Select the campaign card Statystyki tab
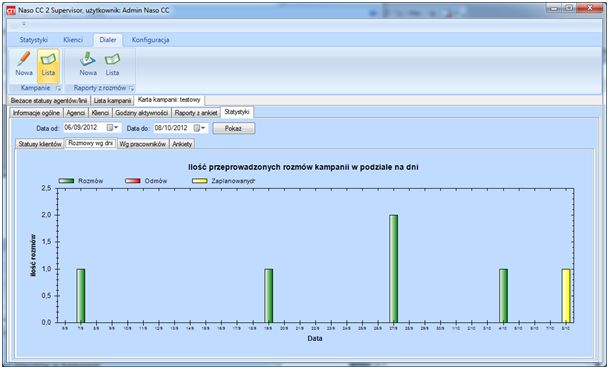 pos(237,112)
